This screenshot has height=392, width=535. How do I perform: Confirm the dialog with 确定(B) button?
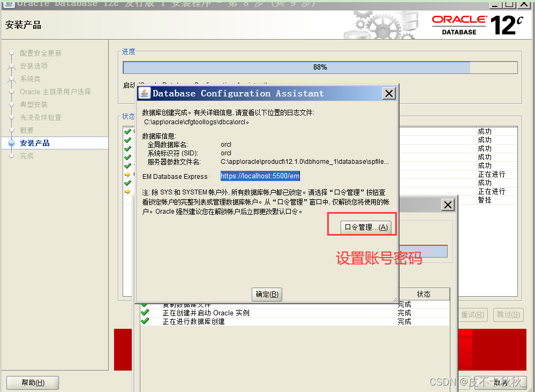coord(267,294)
